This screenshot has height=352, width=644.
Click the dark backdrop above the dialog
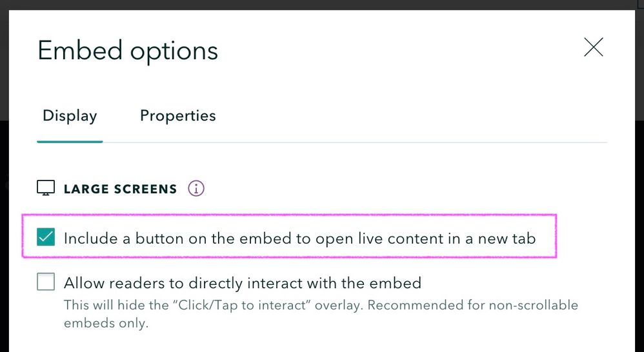(x=323, y=5)
